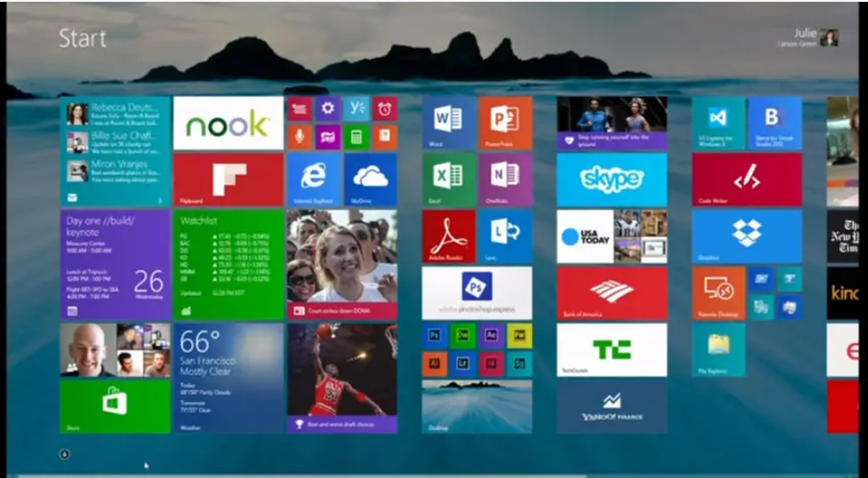Screen dimensions: 868x478
Task: Open the Yammer tile
Action: pyautogui.click(x=357, y=109)
